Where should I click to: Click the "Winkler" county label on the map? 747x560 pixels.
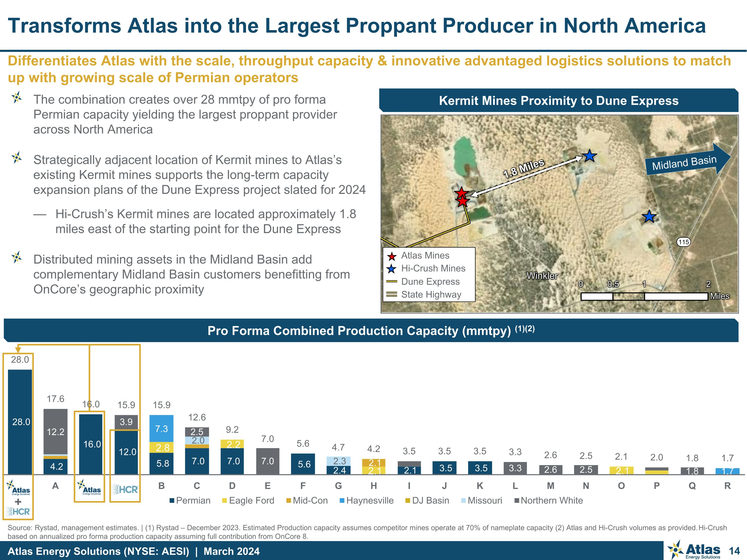[x=542, y=276]
